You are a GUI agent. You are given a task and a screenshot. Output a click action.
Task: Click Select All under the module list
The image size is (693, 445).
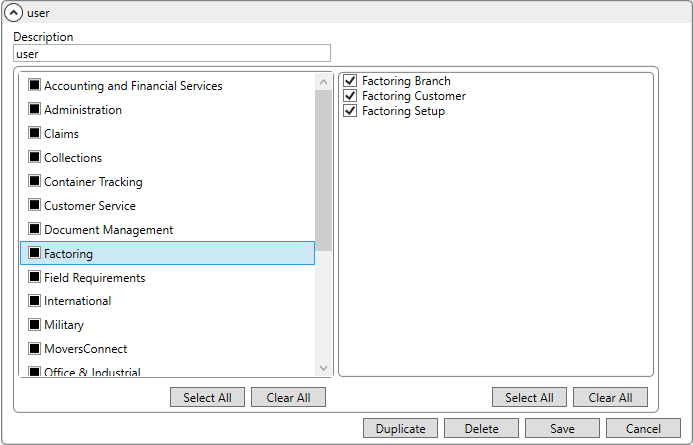[207, 398]
